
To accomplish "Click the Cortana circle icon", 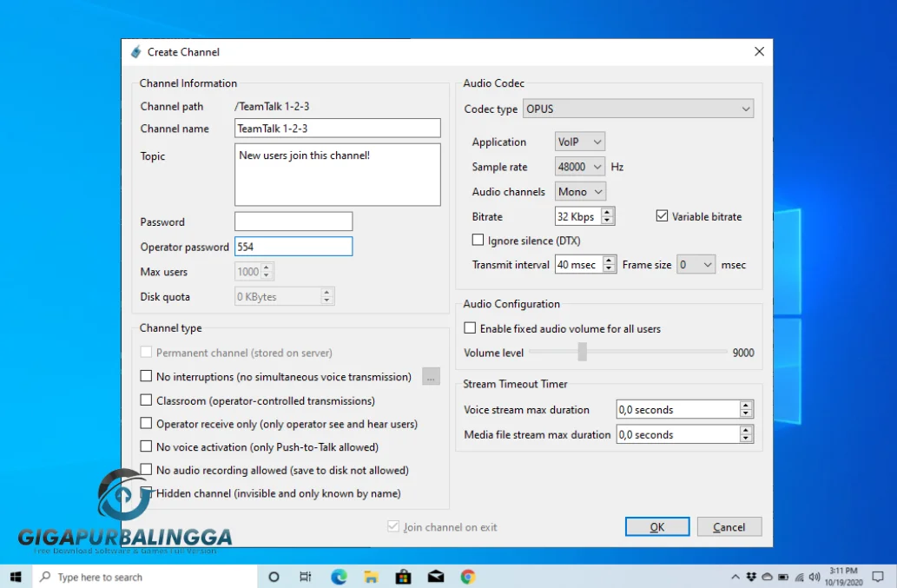I will tap(274, 577).
